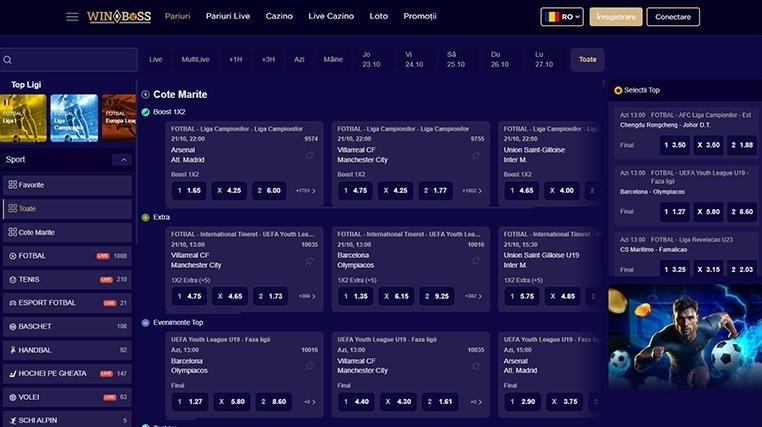Open Liga Campionilor top league thumbnail

tap(74, 118)
